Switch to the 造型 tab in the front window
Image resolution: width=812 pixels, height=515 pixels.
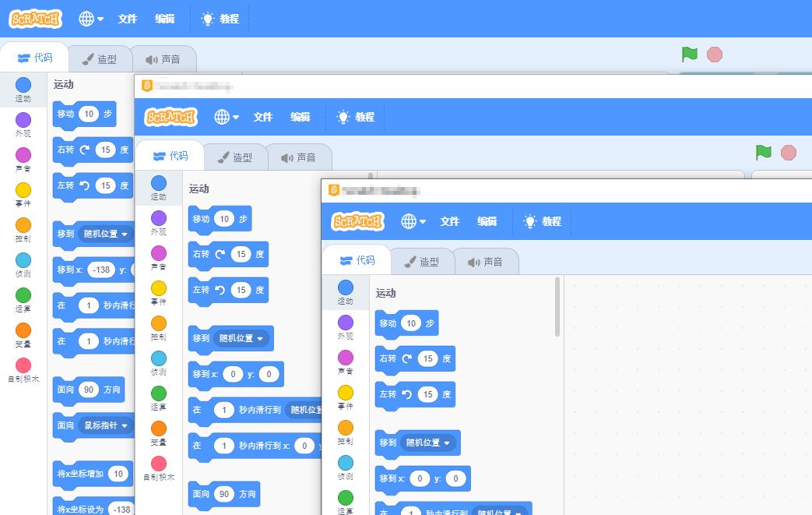[x=422, y=262]
